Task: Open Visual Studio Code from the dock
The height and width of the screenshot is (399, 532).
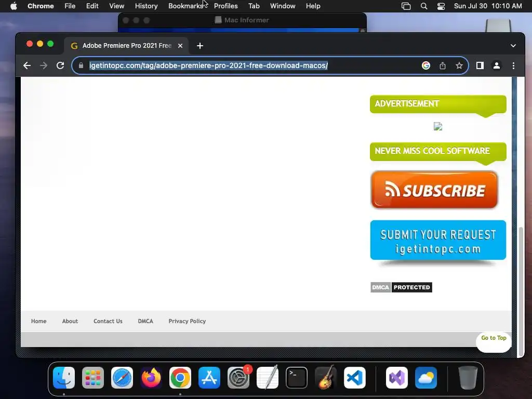Action: tap(354, 378)
